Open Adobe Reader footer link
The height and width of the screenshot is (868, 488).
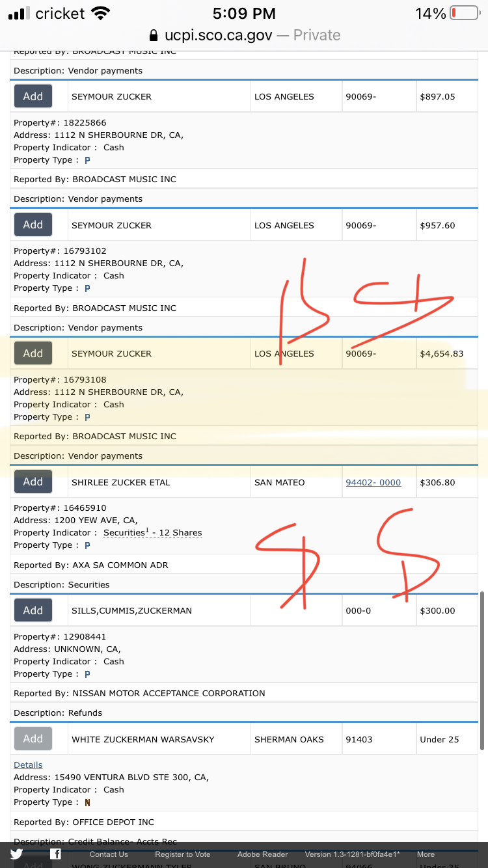pos(262,854)
